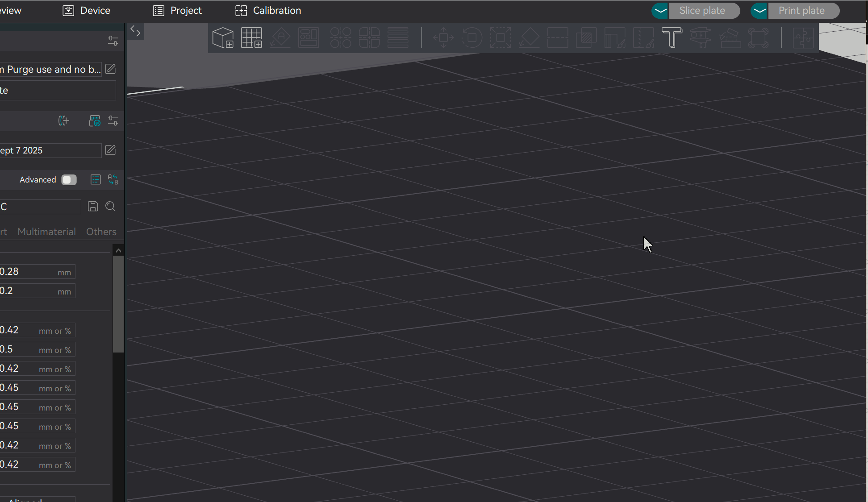This screenshot has height=502, width=868.
Task: Click the Print plate button
Action: tap(803, 11)
